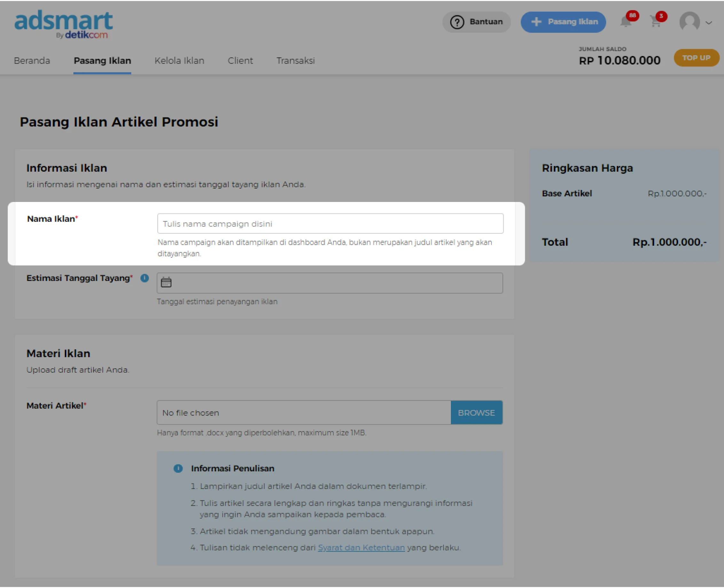Select the Pasang Iklan navigation tab
The height and width of the screenshot is (588, 724).
click(102, 61)
